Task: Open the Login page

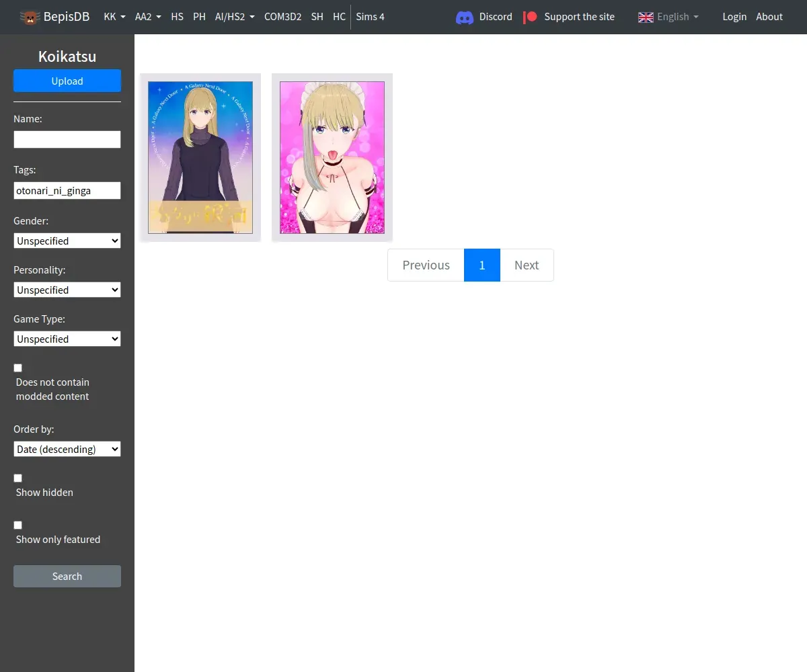Action: (734, 17)
